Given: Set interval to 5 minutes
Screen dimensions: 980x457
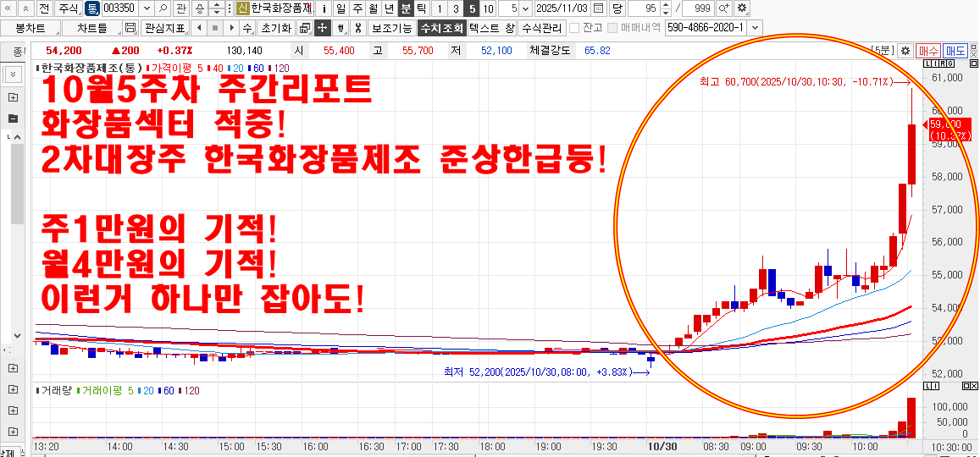Looking at the screenshot, I should pos(471,8).
